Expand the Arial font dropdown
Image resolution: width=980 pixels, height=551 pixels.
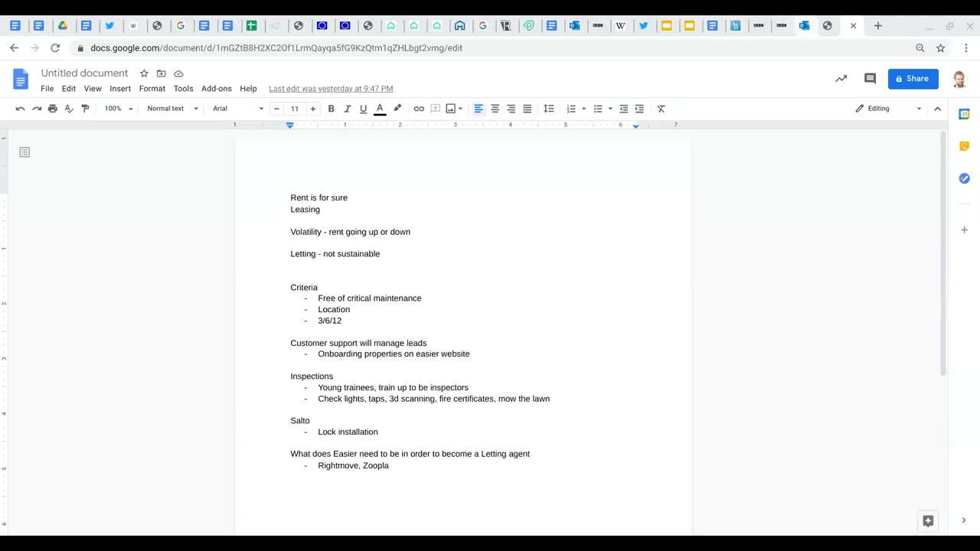(237, 109)
